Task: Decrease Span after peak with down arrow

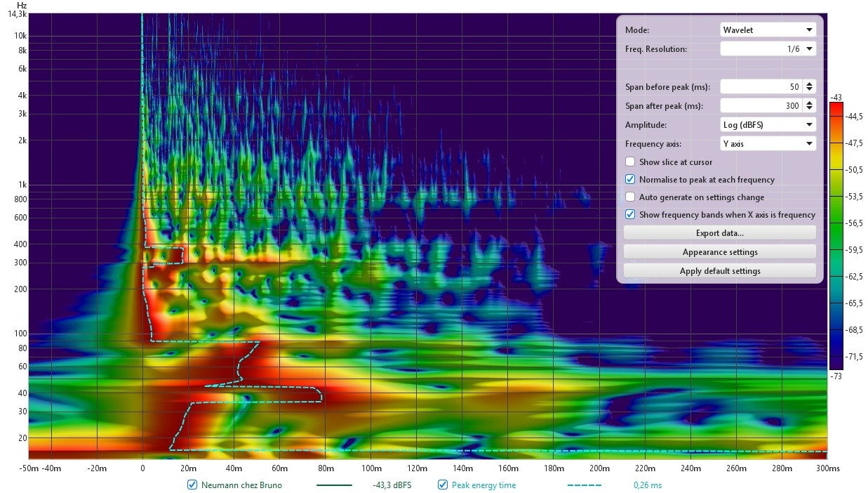Action: pos(810,109)
